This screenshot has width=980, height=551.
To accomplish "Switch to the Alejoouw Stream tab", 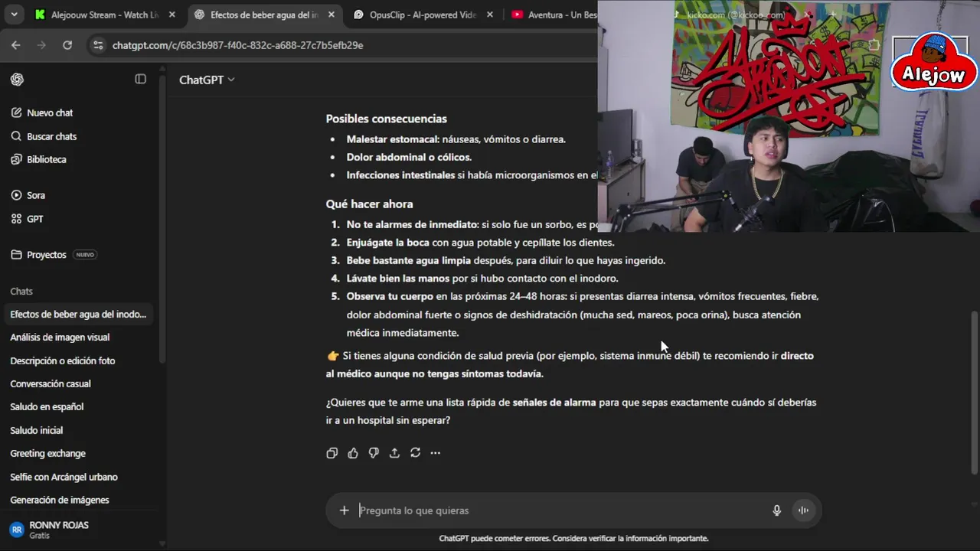I will pos(106,15).
